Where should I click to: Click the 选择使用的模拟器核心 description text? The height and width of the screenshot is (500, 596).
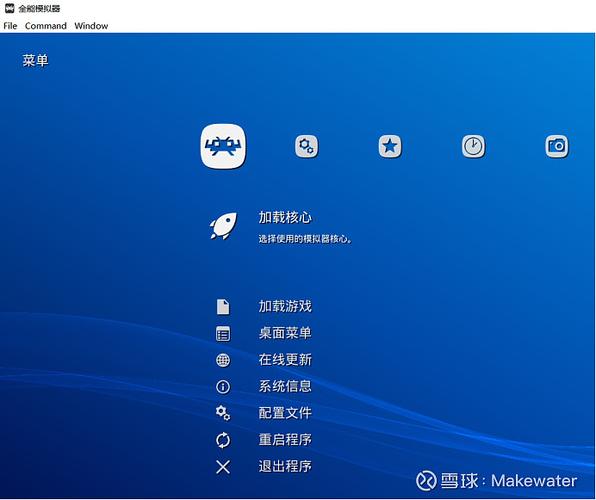pyautogui.click(x=305, y=239)
